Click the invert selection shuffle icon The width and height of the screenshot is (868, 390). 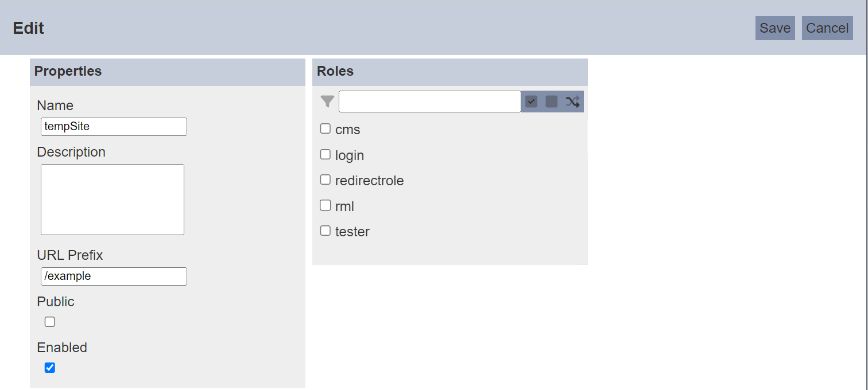click(572, 102)
